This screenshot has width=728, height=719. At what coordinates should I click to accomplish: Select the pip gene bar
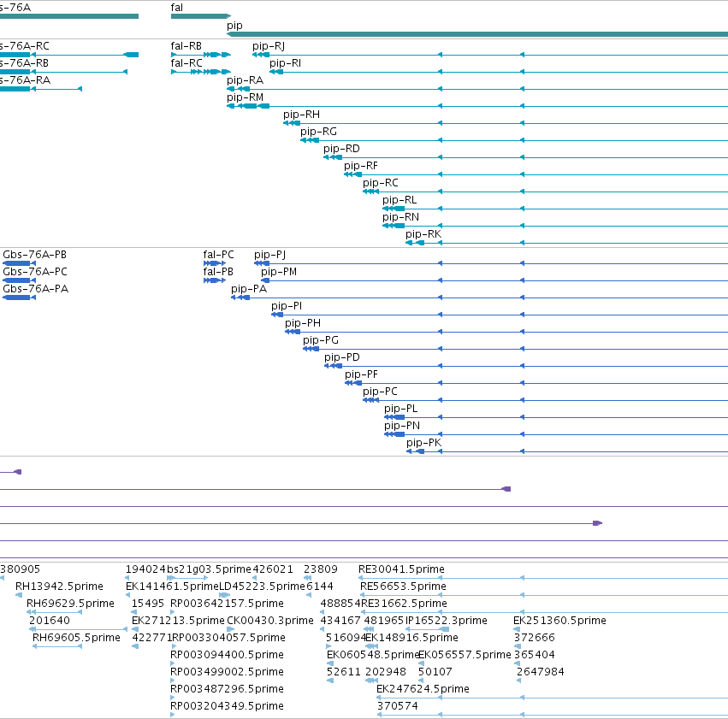coord(477,34)
